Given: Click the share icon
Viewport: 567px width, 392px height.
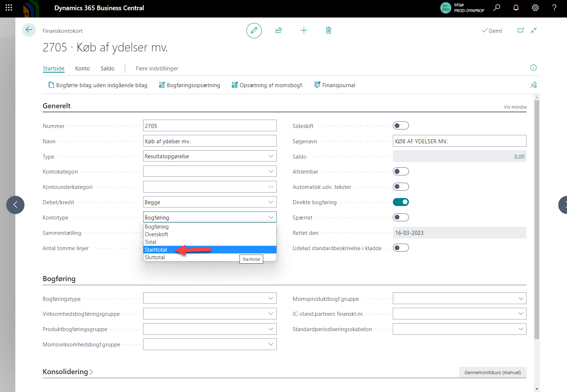Looking at the screenshot, I should point(279,30).
